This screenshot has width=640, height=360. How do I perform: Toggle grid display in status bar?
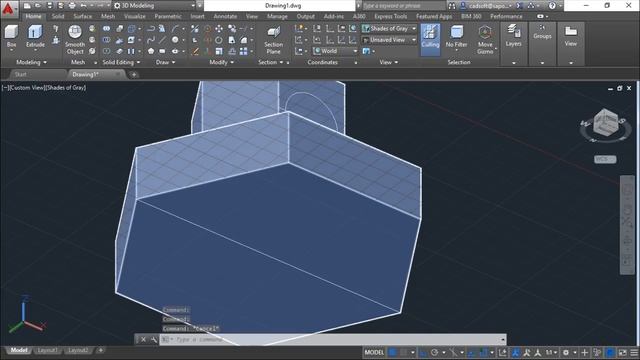[393, 352]
